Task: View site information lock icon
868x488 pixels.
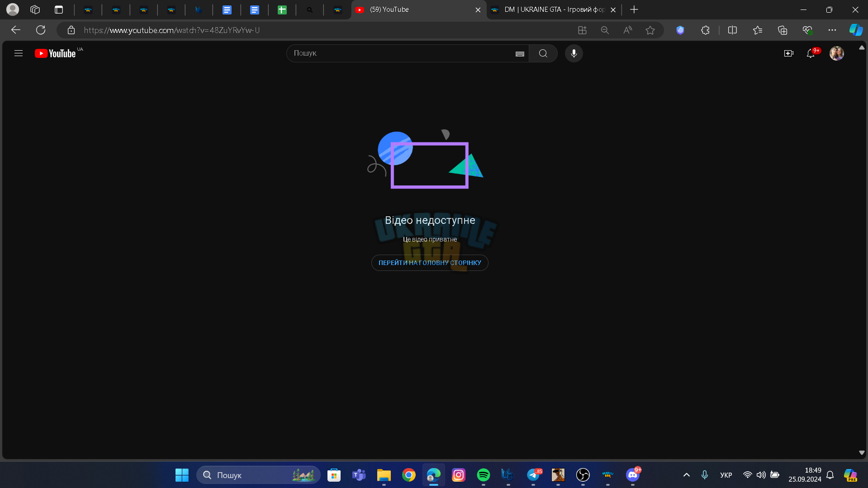Action: coord(71,30)
